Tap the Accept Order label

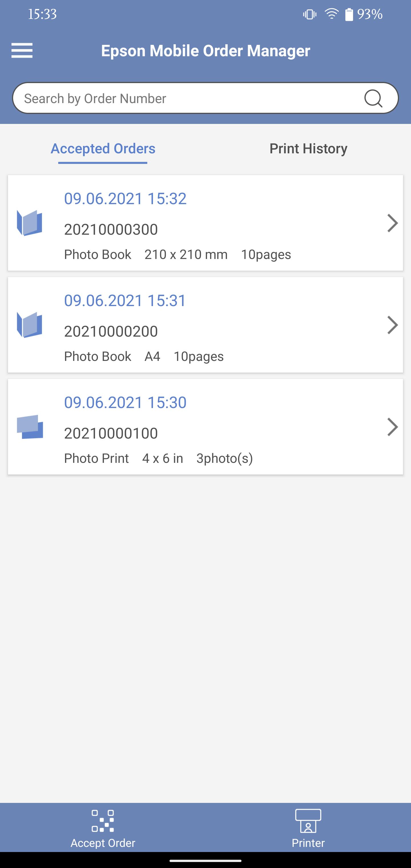[103, 843]
